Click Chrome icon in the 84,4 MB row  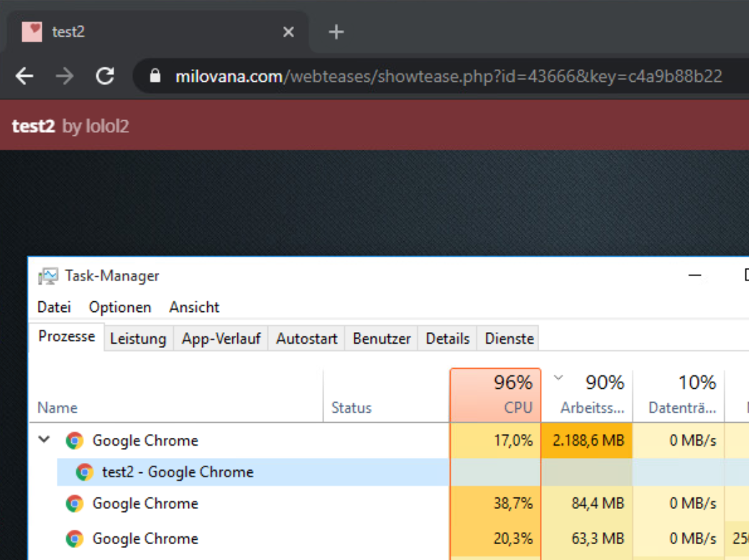click(x=75, y=503)
